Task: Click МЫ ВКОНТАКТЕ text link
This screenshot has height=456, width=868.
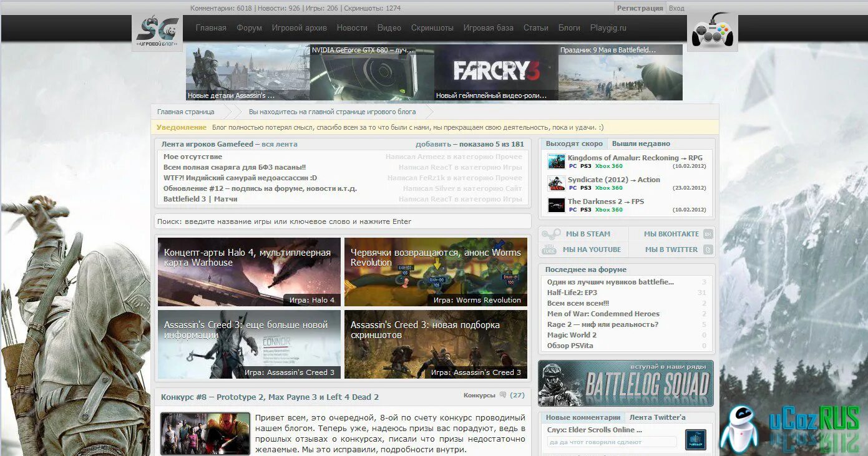Action: click(671, 234)
